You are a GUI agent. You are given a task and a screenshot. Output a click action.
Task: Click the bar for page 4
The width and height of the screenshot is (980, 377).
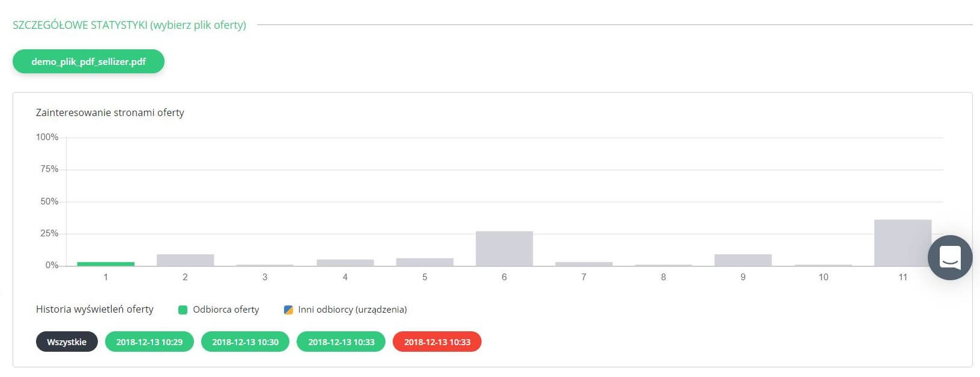(345, 262)
